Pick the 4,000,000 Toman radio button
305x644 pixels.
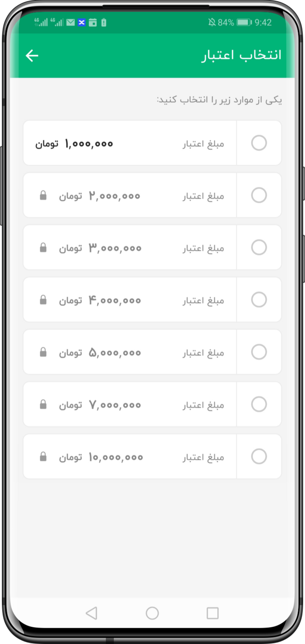[x=259, y=300]
